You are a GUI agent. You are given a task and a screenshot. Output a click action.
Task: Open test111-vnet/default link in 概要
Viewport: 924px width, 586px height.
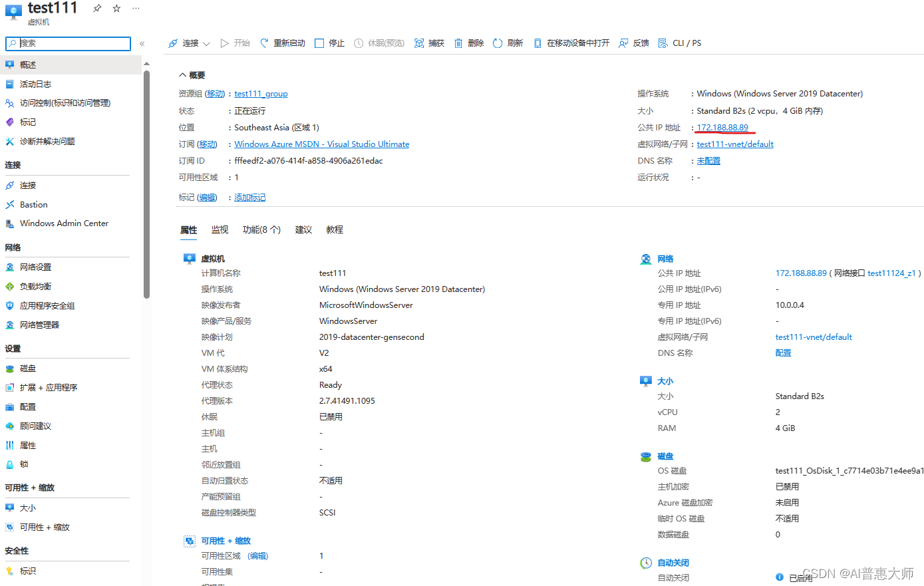click(735, 144)
